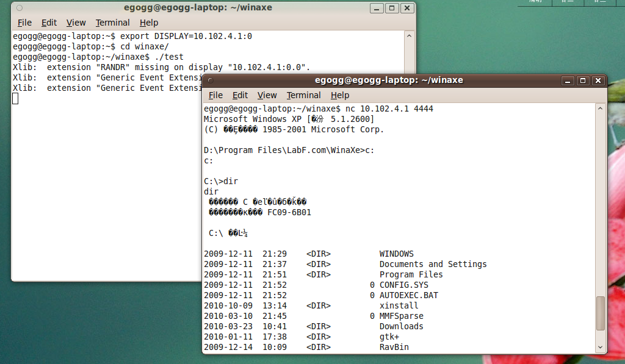This screenshot has height=364, width=625.
Task: Click 'WINDOWS' directory entry
Action: (397, 254)
